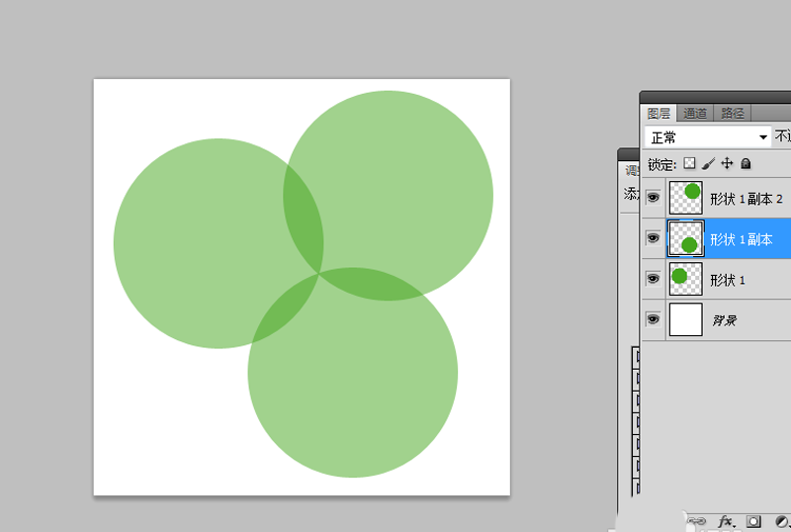Hide the 形状 1 layer
Viewport: 791px width, 532px height.
pyautogui.click(x=653, y=279)
